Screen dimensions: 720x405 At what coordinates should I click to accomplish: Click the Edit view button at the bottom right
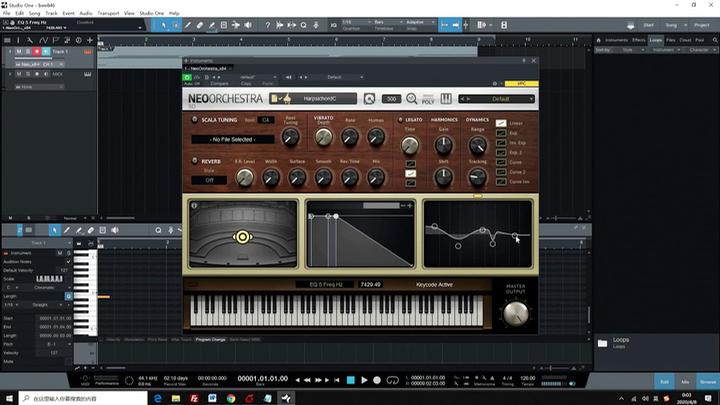664,382
